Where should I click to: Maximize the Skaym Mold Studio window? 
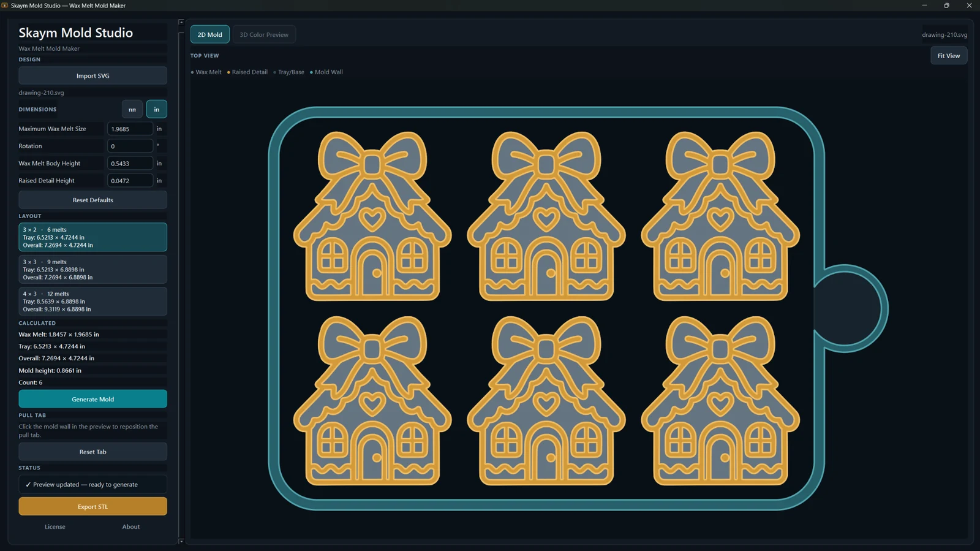click(946, 6)
